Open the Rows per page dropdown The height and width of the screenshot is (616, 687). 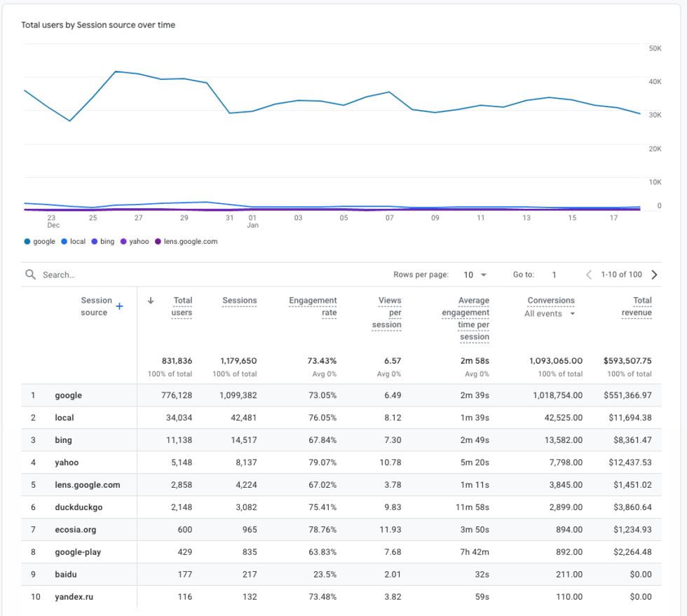(472, 274)
